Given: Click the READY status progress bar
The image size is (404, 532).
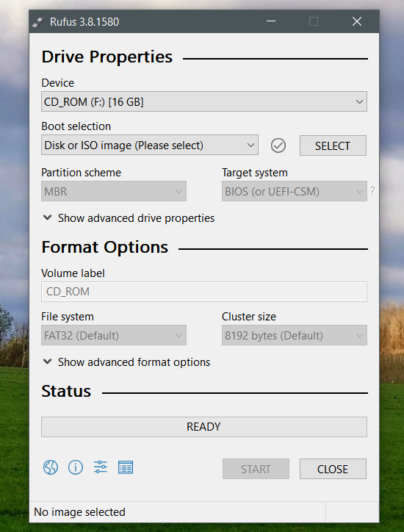Looking at the screenshot, I should coord(204,427).
